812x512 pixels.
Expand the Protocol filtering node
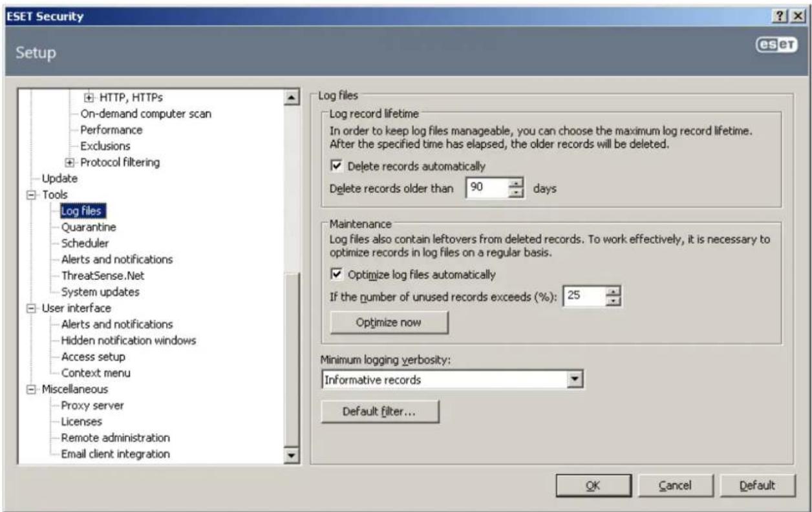tap(70, 162)
